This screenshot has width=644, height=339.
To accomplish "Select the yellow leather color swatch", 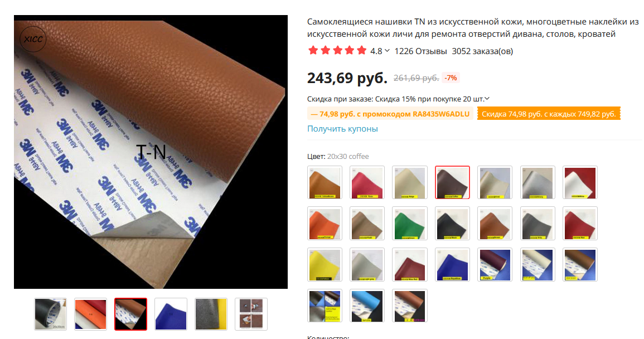I will [325, 265].
